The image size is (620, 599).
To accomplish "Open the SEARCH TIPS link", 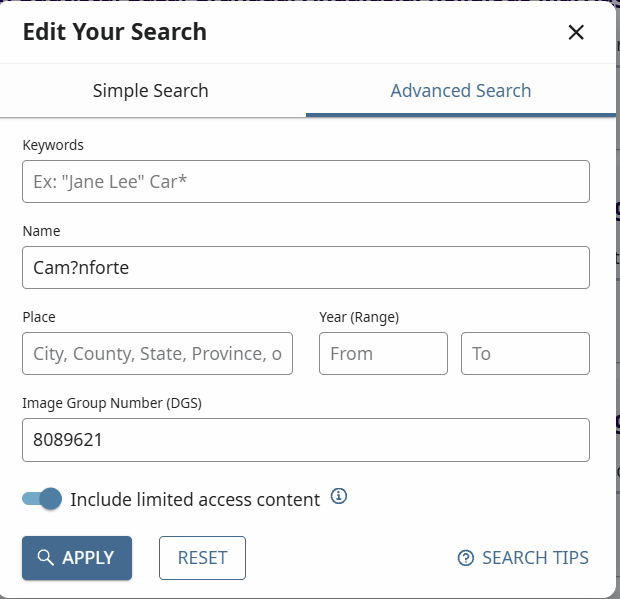I will (523, 558).
